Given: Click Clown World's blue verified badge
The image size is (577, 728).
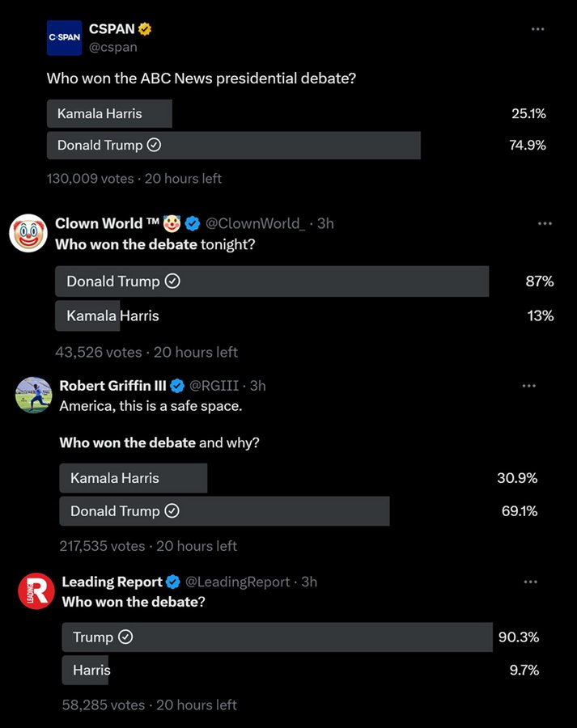Looking at the screenshot, I should click(193, 223).
